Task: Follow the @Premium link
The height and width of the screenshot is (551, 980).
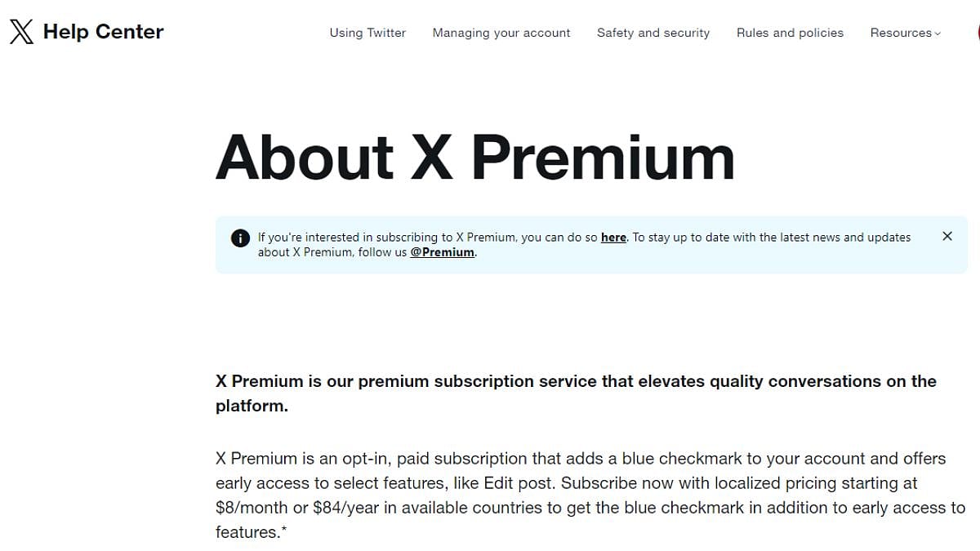Action: click(x=443, y=252)
